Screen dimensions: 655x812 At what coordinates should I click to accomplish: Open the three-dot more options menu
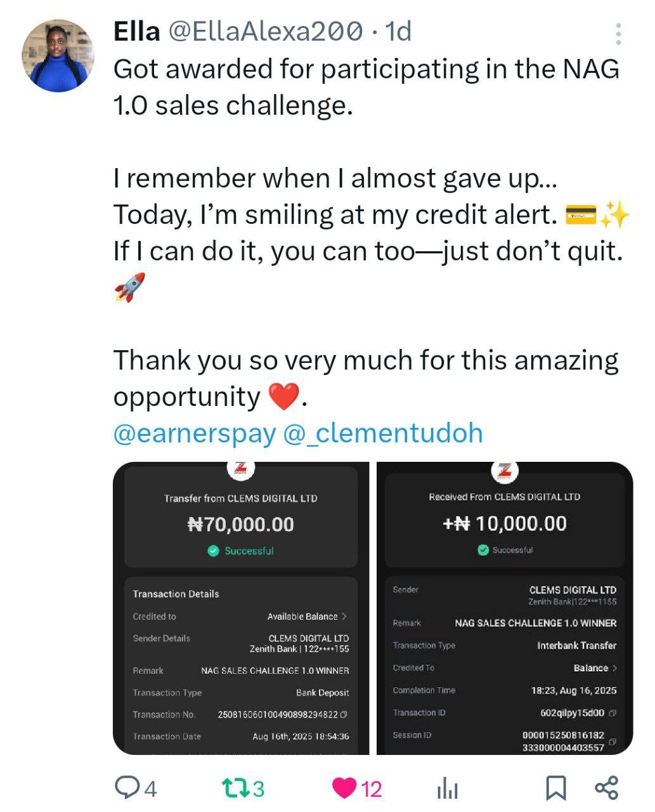tap(618, 34)
